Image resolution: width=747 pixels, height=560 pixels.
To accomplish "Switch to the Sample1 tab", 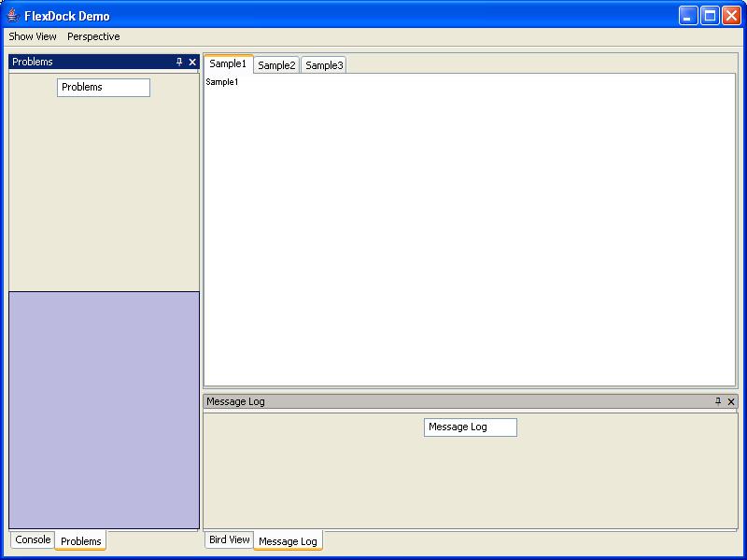I will 228,63.
